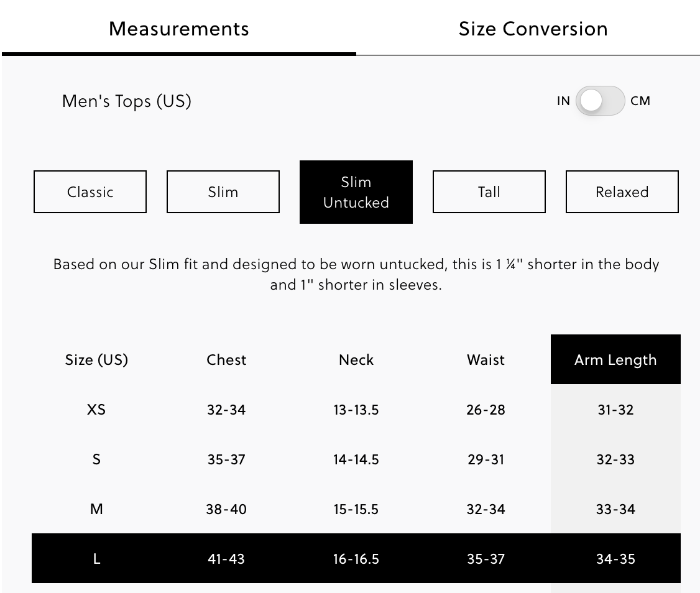Select the Waist column header
This screenshot has width=700, height=593.
click(x=486, y=360)
